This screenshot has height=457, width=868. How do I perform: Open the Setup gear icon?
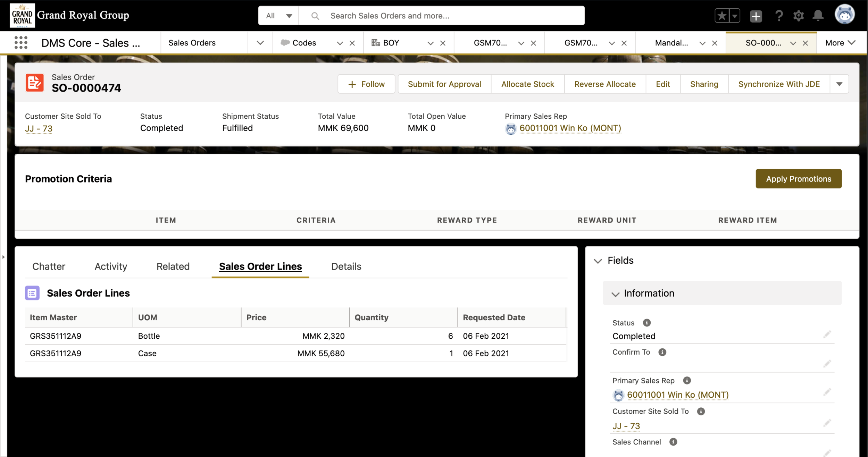click(798, 16)
